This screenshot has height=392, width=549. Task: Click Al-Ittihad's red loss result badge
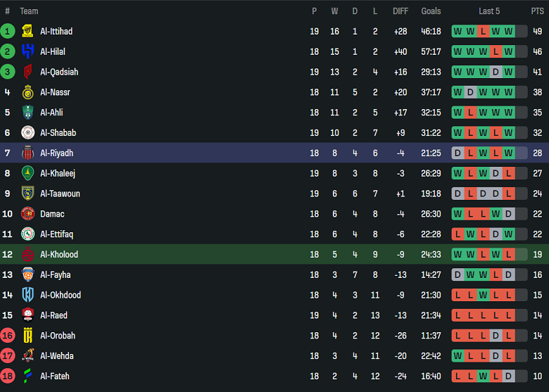[483, 31]
